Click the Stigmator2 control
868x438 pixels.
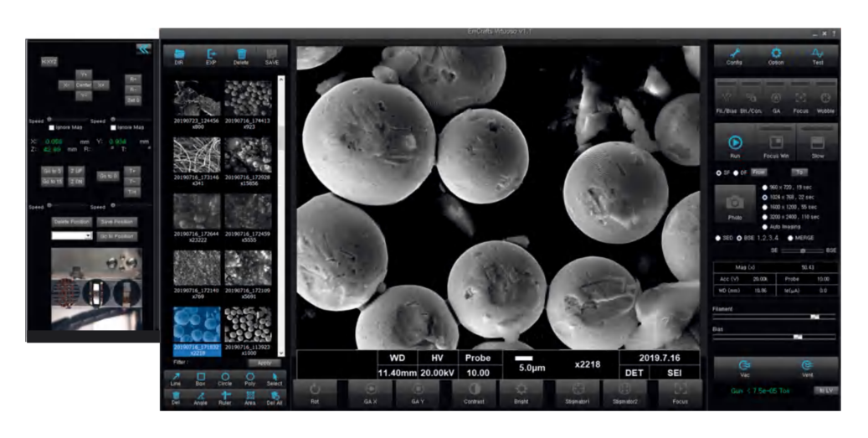click(x=624, y=394)
